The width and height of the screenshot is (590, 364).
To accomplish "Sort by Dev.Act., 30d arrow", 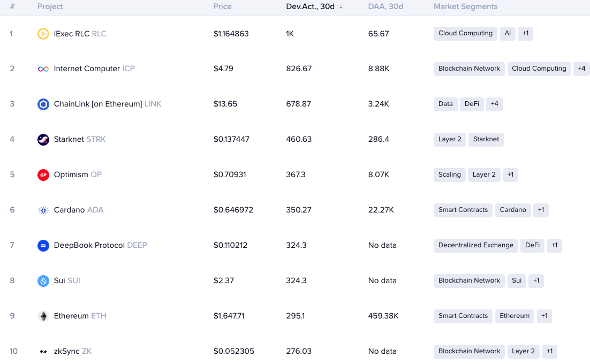I will click(x=341, y=7).
